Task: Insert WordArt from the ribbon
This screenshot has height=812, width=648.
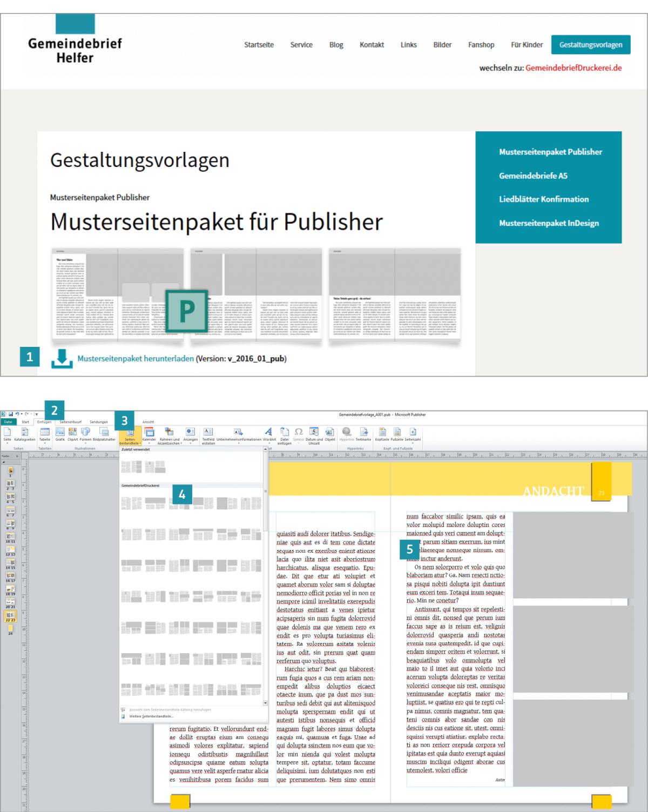Action: tap(269, 434)
